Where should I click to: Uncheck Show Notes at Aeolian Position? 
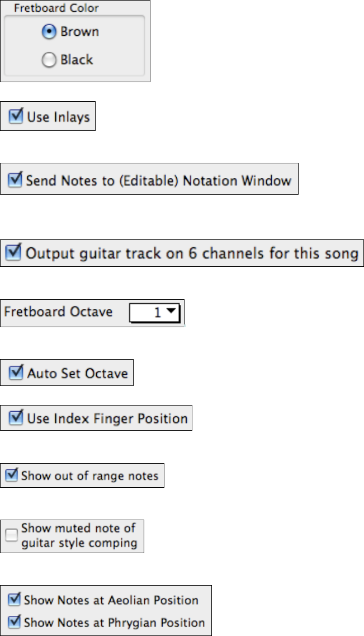(14, 600)
